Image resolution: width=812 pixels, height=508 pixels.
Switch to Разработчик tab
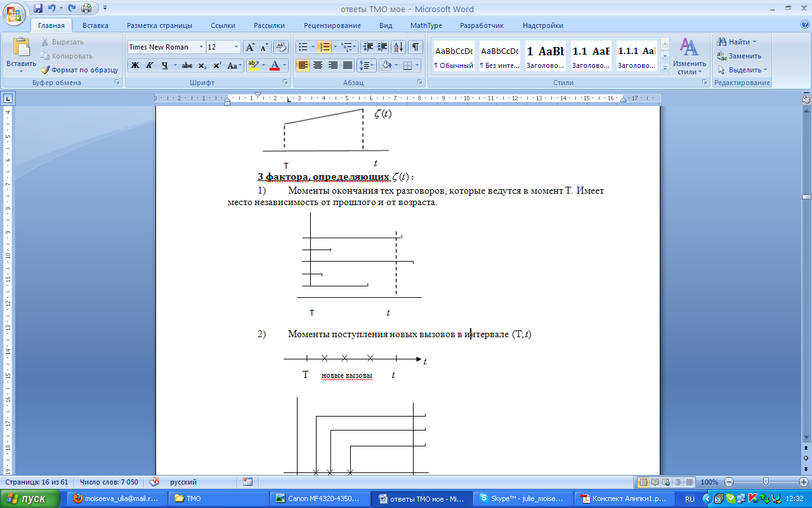pyautogui.click(x=481, y=25)
